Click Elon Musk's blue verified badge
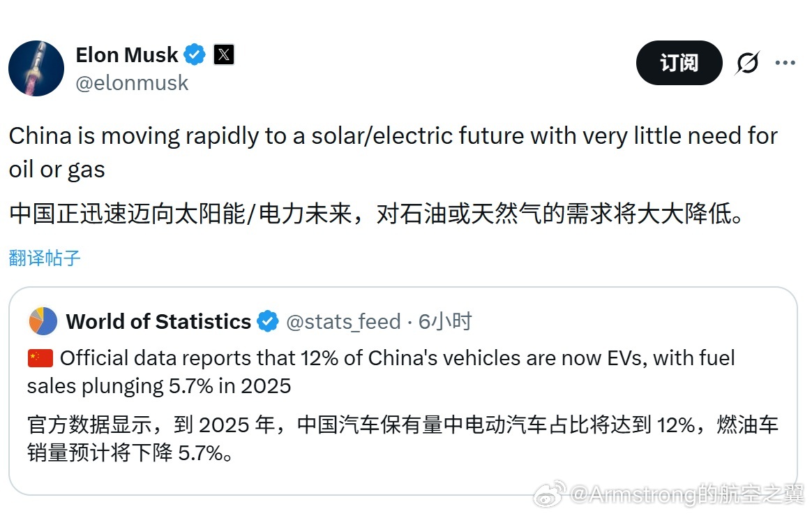The height and width of the screenshot is (516, 812). point(194,54)
